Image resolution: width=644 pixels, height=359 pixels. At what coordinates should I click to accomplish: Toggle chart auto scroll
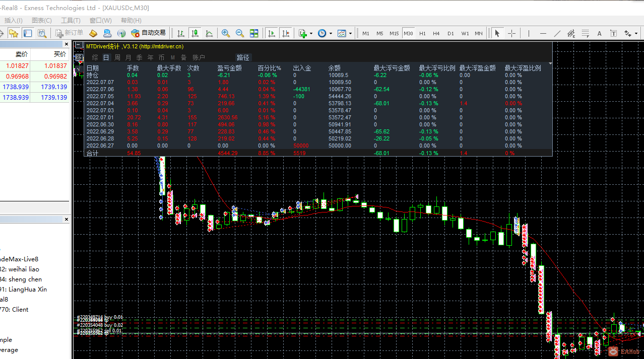coord(272,33)
